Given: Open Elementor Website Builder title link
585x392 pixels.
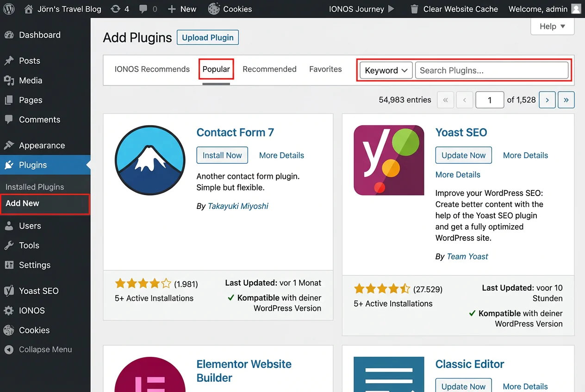Looking at the screenshot, I should 244,371.
